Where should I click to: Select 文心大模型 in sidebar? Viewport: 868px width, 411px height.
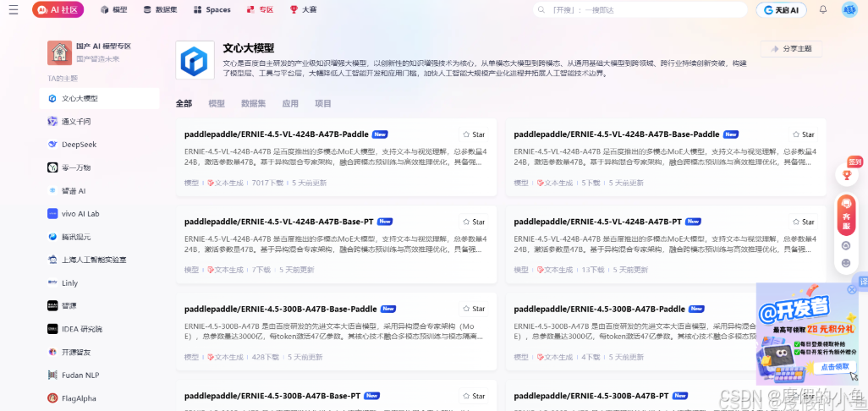point(100,98)
